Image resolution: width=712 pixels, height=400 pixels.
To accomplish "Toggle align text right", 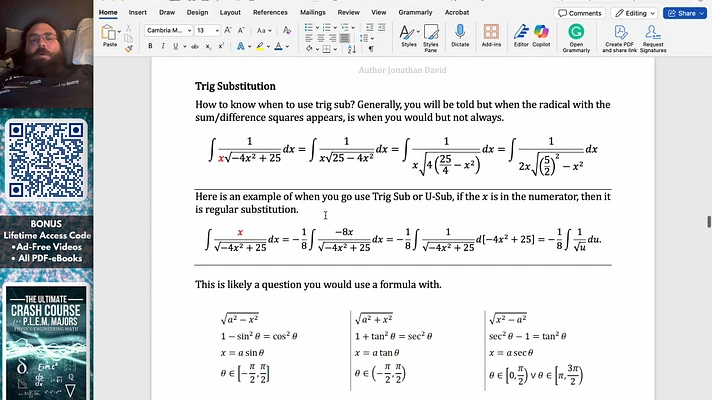I will [x=332, y=39].
